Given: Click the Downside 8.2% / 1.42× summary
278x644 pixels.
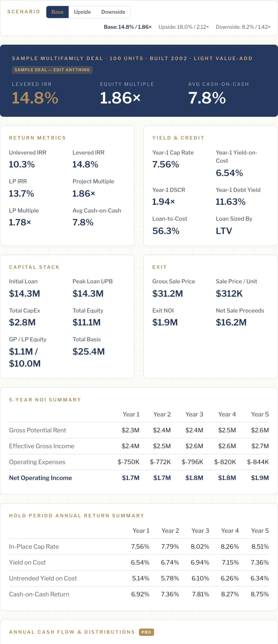Looking at the screenshot, I should tap(243, 27).
